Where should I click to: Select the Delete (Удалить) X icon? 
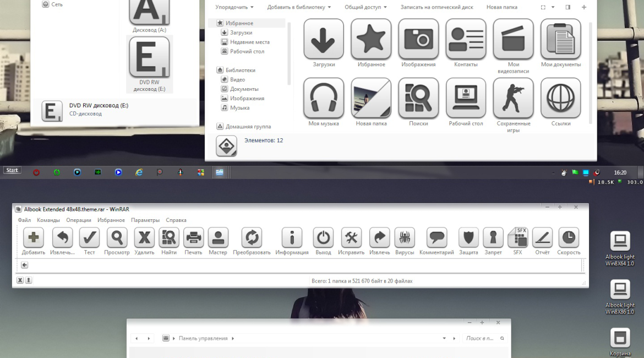[x=144, y=238]
